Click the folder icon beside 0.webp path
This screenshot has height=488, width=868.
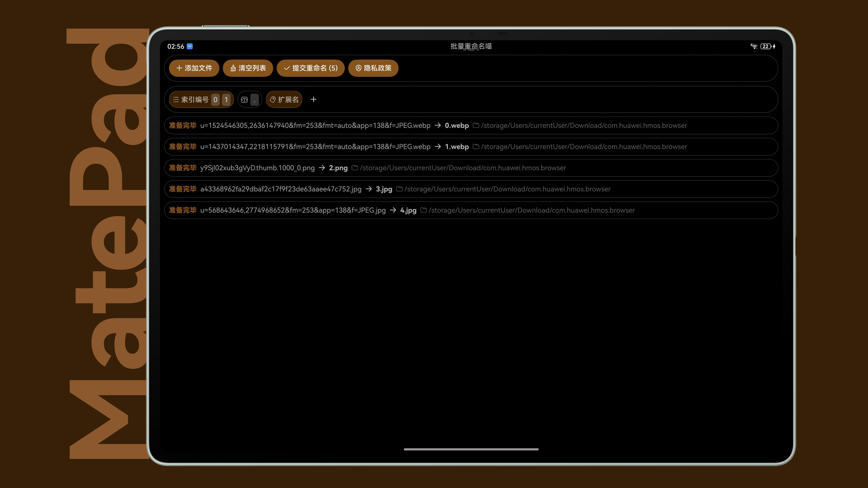coord(476,125)
